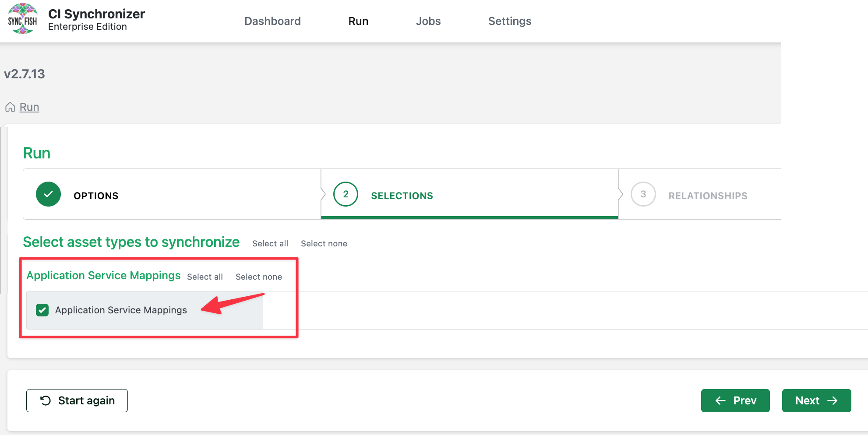Click the Enterprise Edition subtitle text
868x435 pixels.
(x=88, y=27)
